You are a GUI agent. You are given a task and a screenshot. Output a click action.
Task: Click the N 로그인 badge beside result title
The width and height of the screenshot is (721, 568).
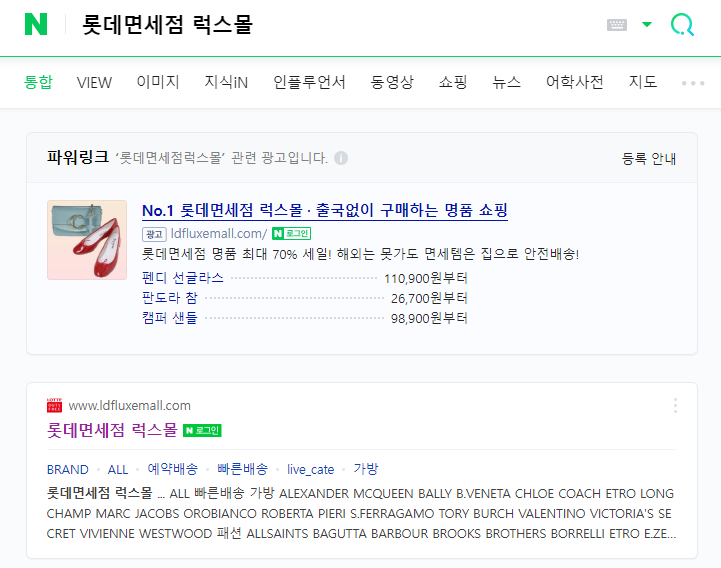tap(202, 430)
